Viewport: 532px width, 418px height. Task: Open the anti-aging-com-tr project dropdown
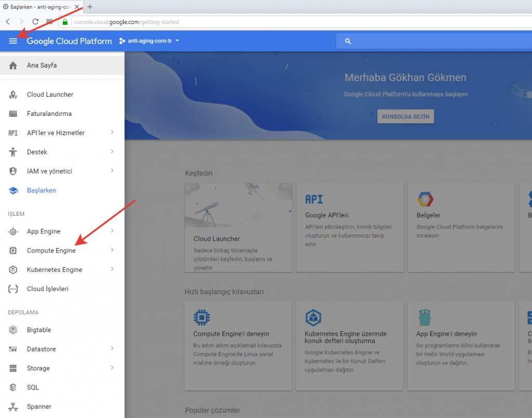pyautogui.click(x=149, y=41)
